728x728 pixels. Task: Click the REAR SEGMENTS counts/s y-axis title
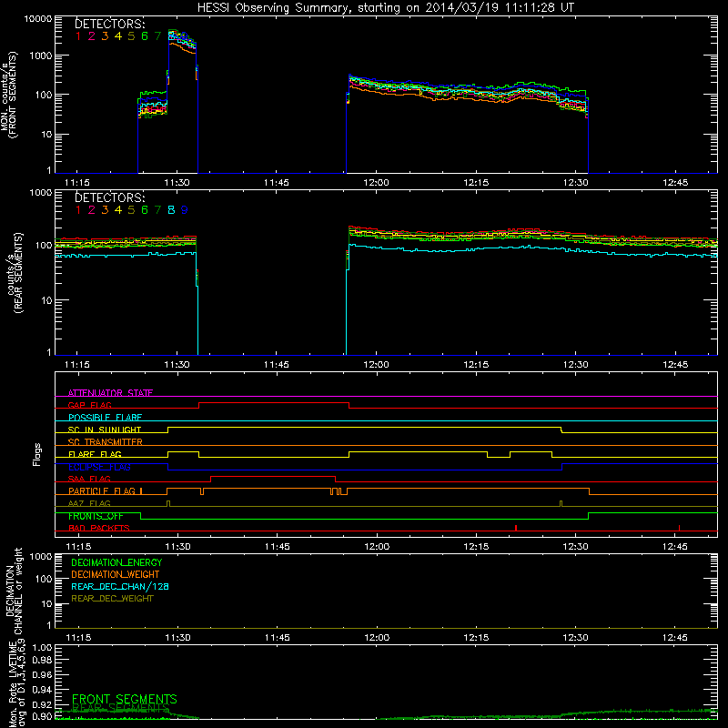15,272
